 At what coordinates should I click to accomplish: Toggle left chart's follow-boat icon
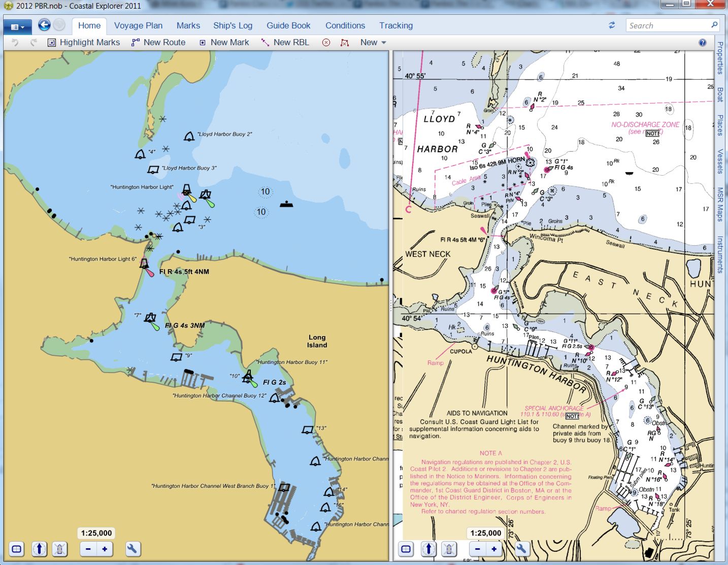point(60,549)
